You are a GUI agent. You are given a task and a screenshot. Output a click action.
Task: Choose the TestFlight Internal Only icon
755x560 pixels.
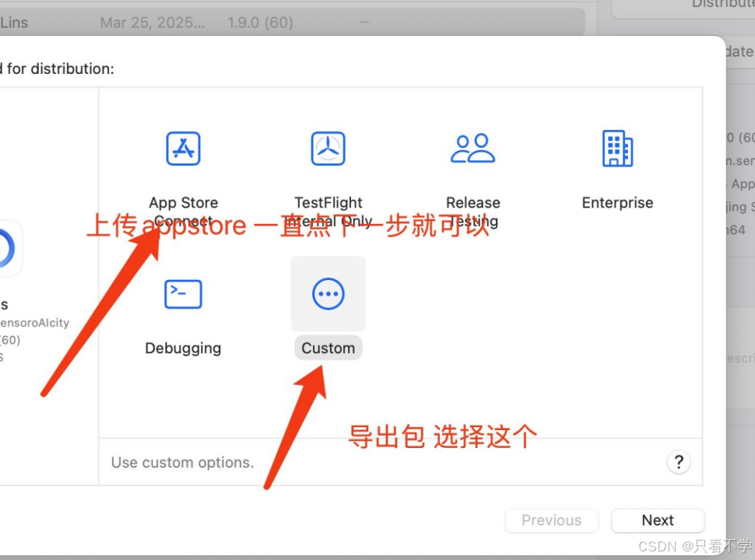(x=328, y=149)
